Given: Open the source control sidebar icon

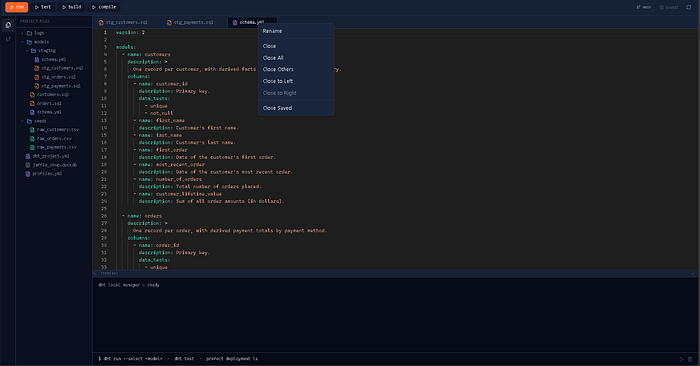Looking at the screenshot, I should [x=8, y=39].
